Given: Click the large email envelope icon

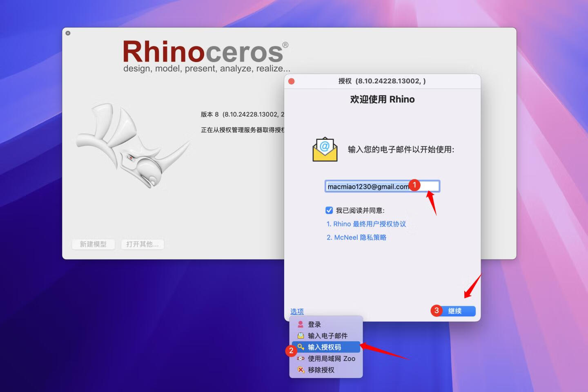Looking at the screenshot, I should click(x=325, y=149).
